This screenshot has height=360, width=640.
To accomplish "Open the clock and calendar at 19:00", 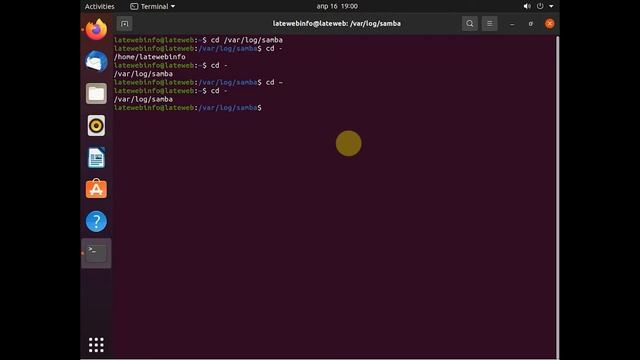I will [337, 6].
